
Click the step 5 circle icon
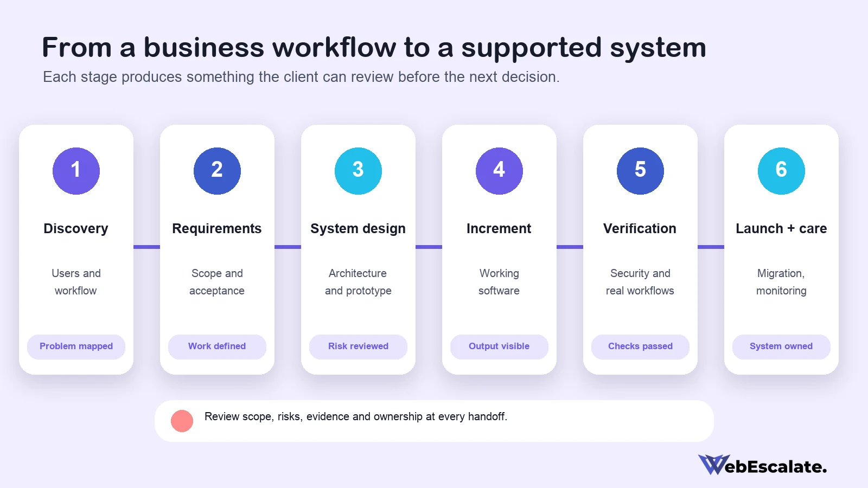point(640,171)
